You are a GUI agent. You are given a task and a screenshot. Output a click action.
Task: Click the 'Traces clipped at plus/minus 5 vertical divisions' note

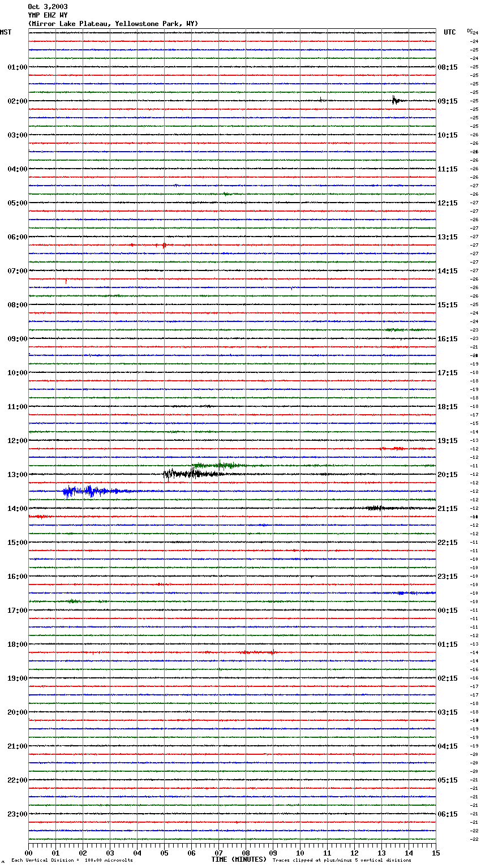tap(342, 861)
